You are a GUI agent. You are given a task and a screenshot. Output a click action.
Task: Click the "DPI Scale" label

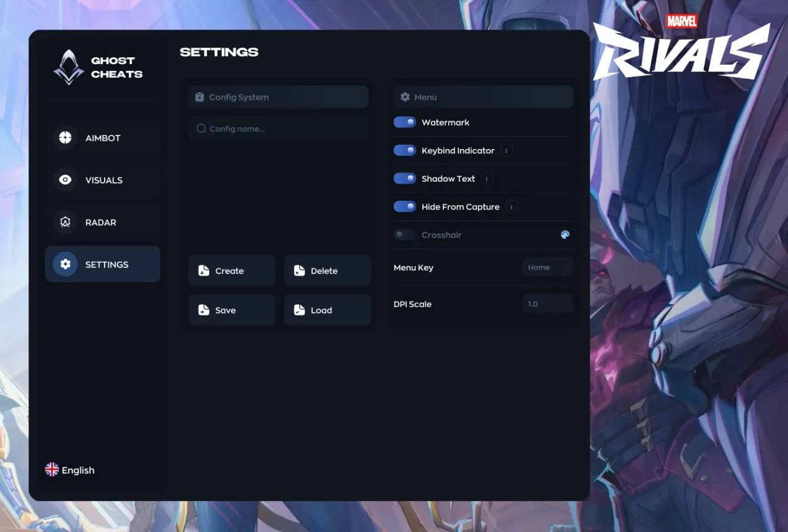point(412,304)
